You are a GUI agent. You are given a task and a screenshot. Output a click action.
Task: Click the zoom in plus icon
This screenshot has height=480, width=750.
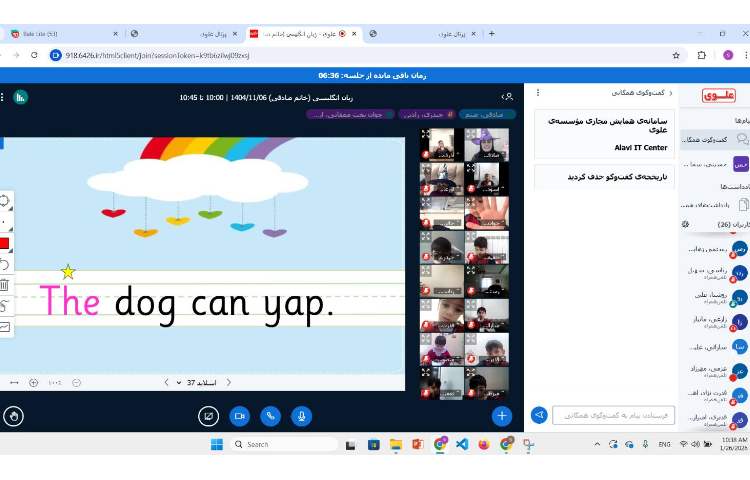[34, 382]
